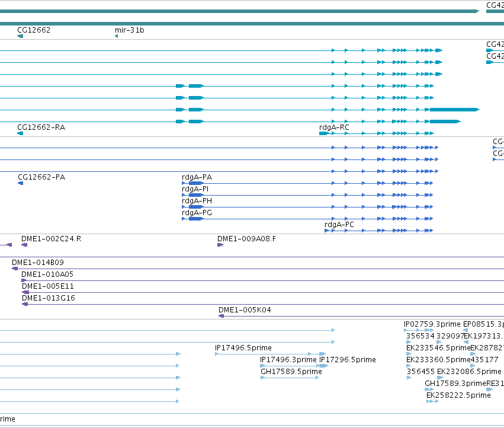Select the DME1-010A05 clone label

47,274
